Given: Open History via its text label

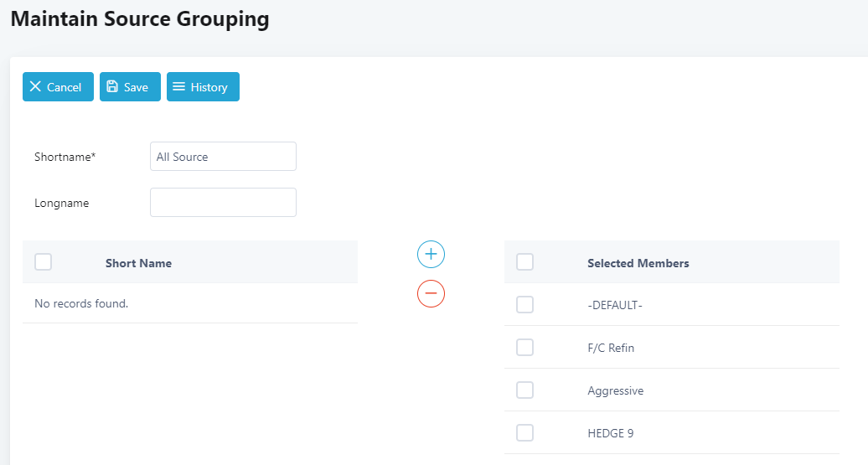Looking at the screenshot, I should click(x=209, y=87).
